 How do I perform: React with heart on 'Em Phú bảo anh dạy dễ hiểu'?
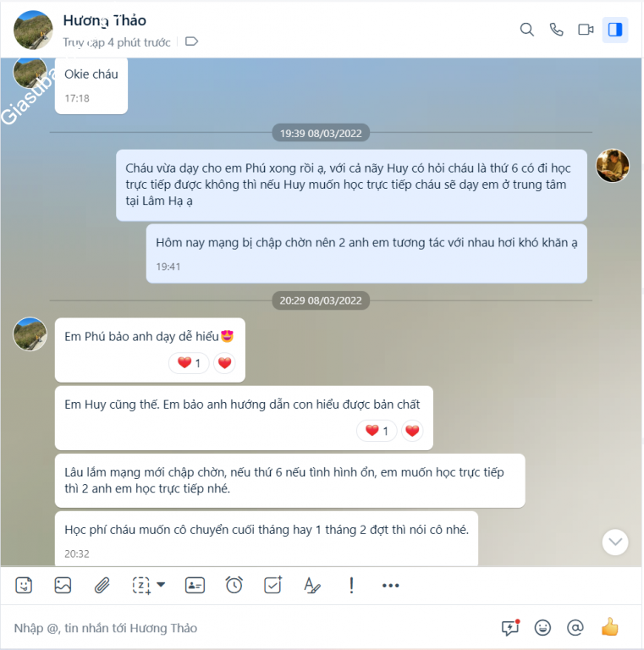pyautogui.click(x=224, y=363)
